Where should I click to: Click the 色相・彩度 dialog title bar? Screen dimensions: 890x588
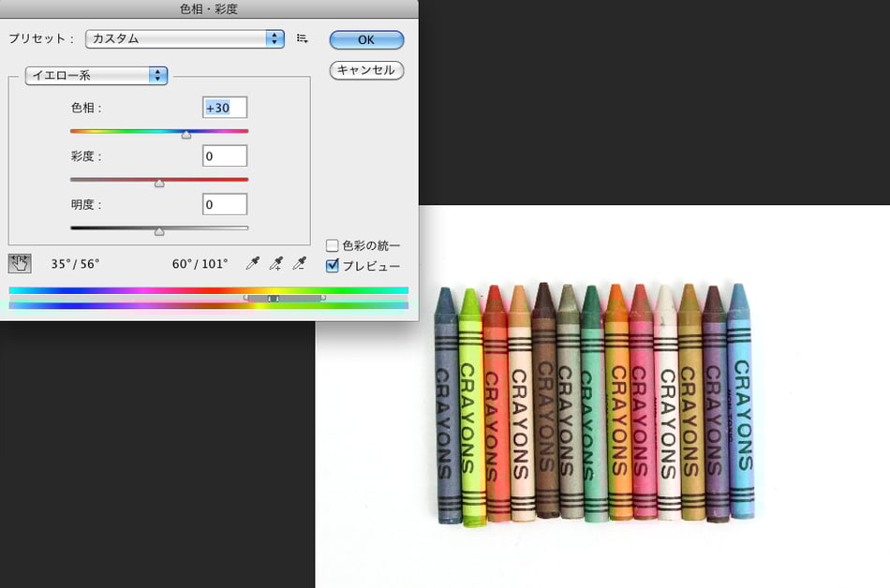209,9
